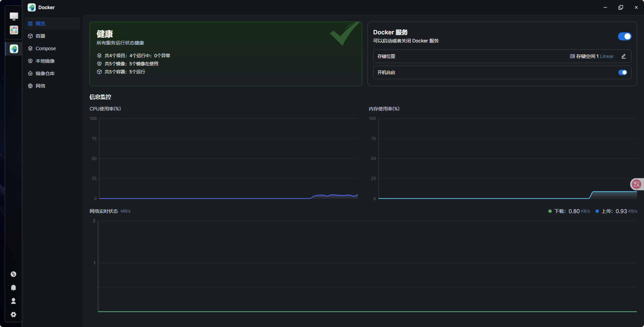This screenshot has width=644, height=327.
Task: Open the 镜像仓库 image registry
Action: click(x=45, y=73)
